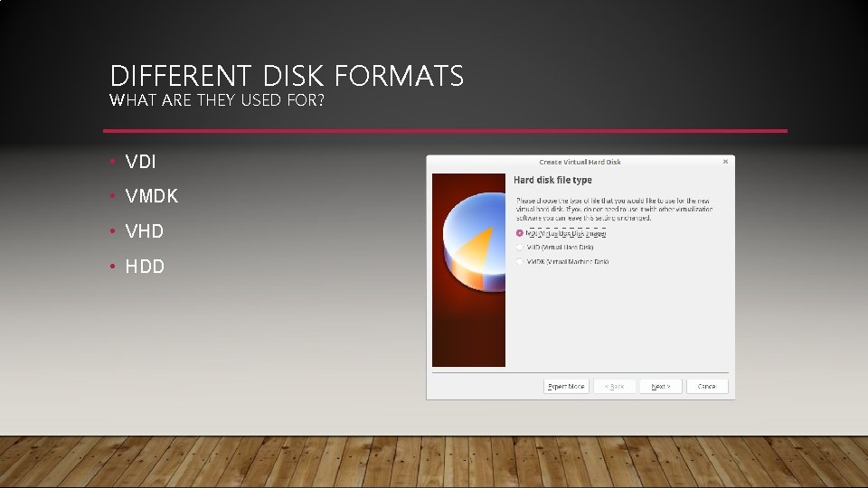The image size is (868, 488).
Task: Click the HDD bullet item
Action: coord(145,266)
